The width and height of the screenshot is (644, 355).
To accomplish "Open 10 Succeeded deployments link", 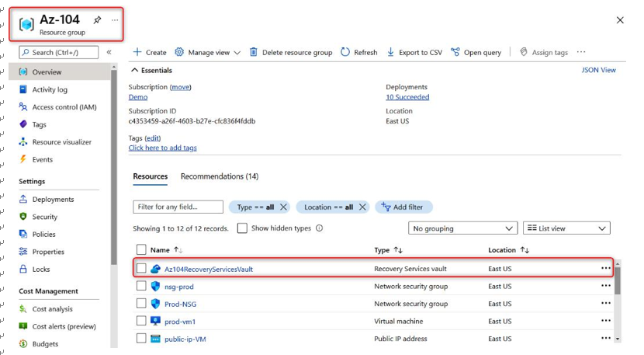I will tap(407, 97).
